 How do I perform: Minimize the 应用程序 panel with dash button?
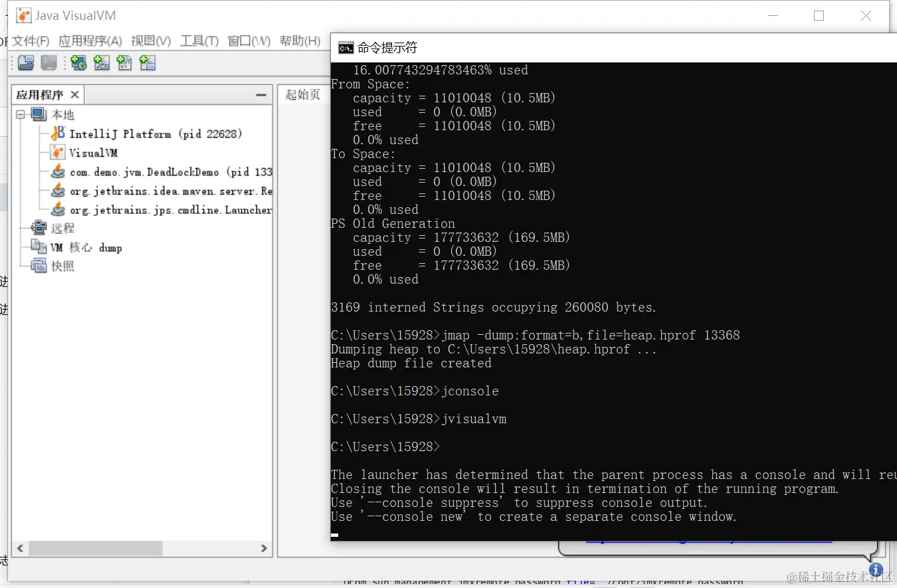click(261, 95)
